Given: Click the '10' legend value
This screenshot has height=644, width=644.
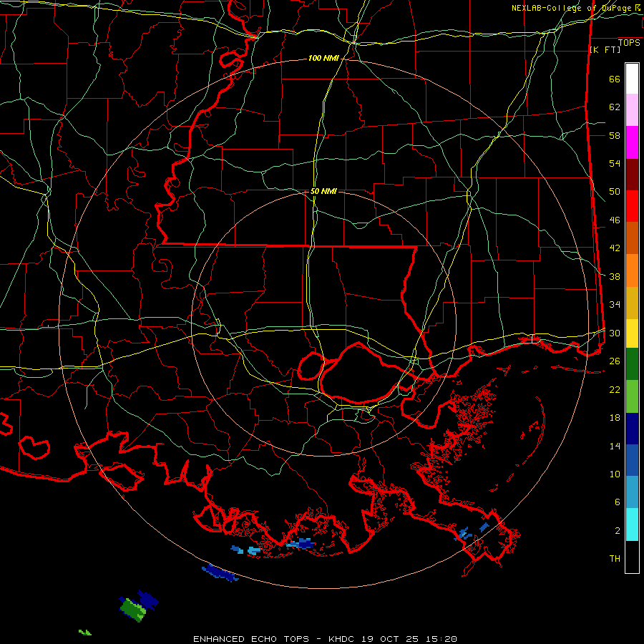Looking at the screenshot, I should point(615,474).
